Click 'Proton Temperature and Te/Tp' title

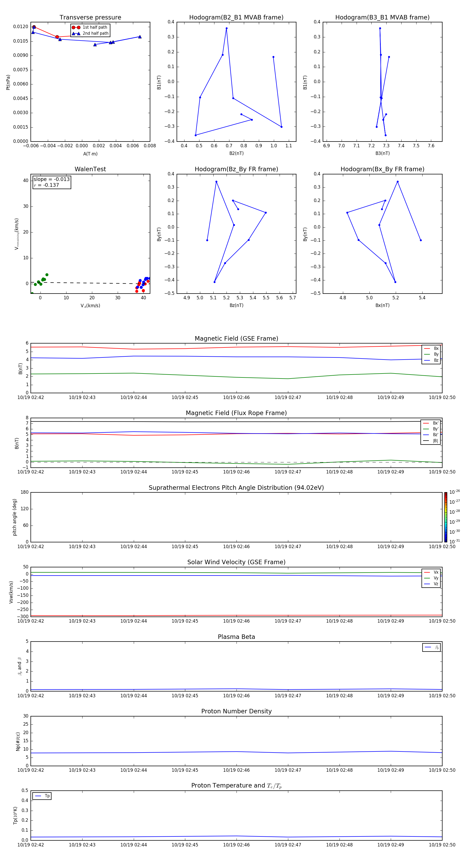click(236, 785)
